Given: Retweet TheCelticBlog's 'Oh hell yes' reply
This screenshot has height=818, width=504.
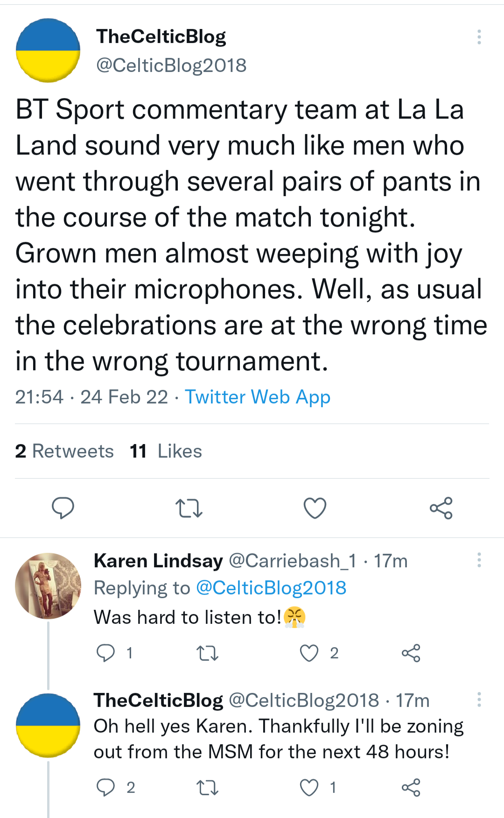Looking at the screenshot, I should pyautogui.click(x=207, y=788).
